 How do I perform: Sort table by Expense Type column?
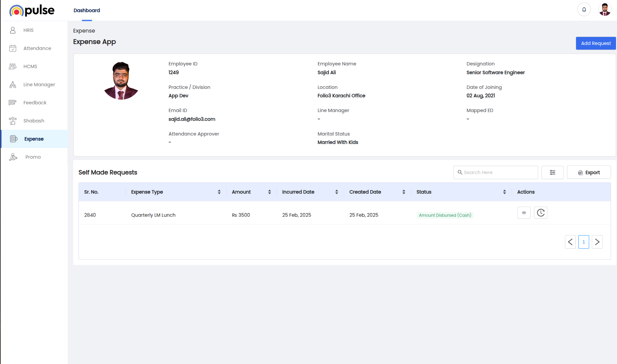tap(219, 192)
